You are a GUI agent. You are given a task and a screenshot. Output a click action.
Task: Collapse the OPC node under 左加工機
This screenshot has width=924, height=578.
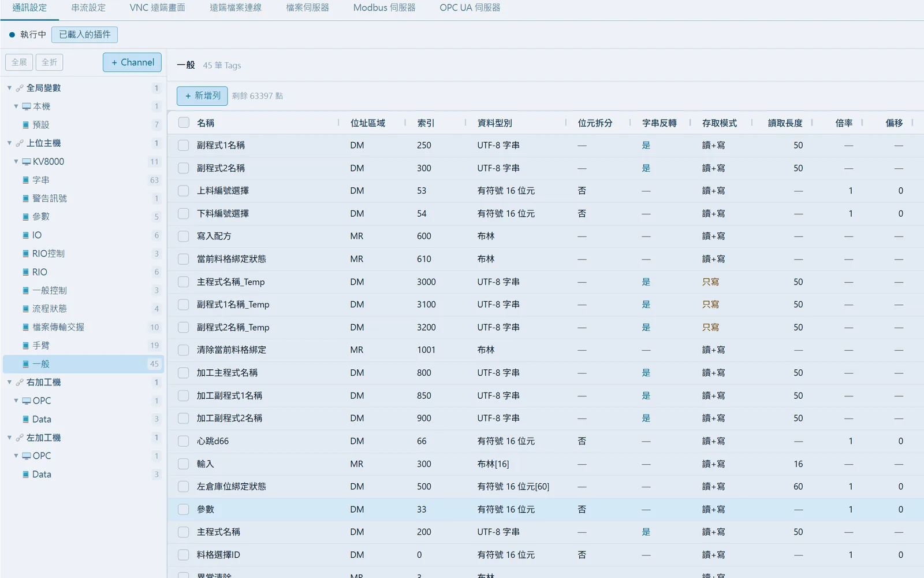point(16,456)
